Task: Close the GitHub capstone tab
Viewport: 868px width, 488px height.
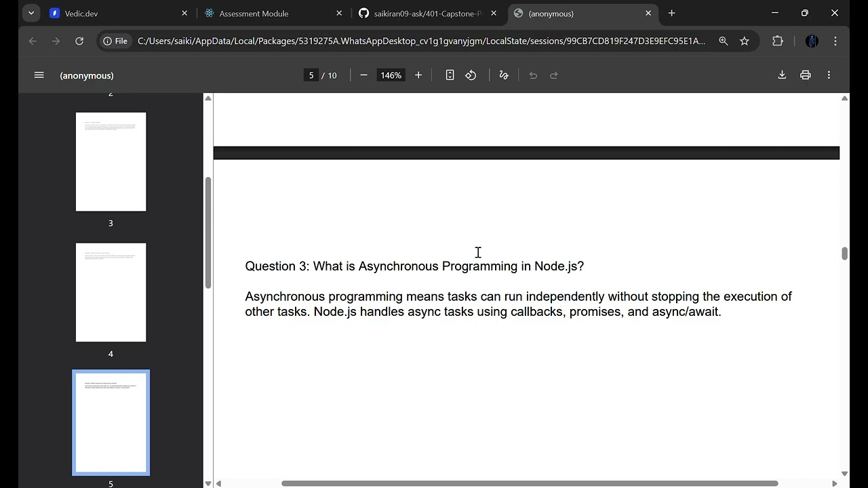Action: (x=494, y=13)
